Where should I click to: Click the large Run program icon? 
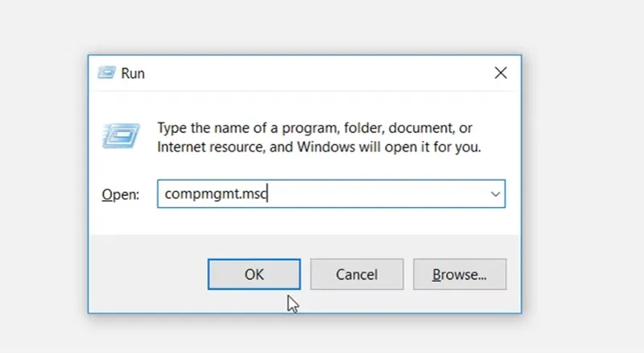point(121,135)
